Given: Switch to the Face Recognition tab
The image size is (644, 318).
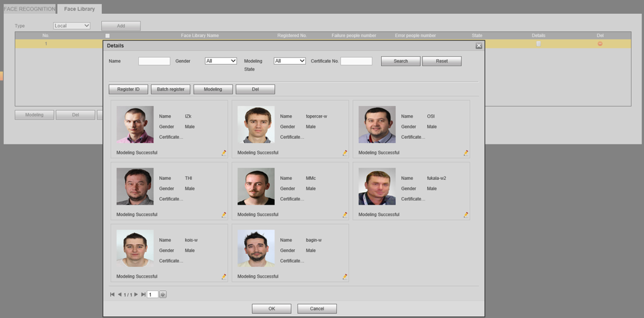Looking at the screenshot, I should coord(29,9).
